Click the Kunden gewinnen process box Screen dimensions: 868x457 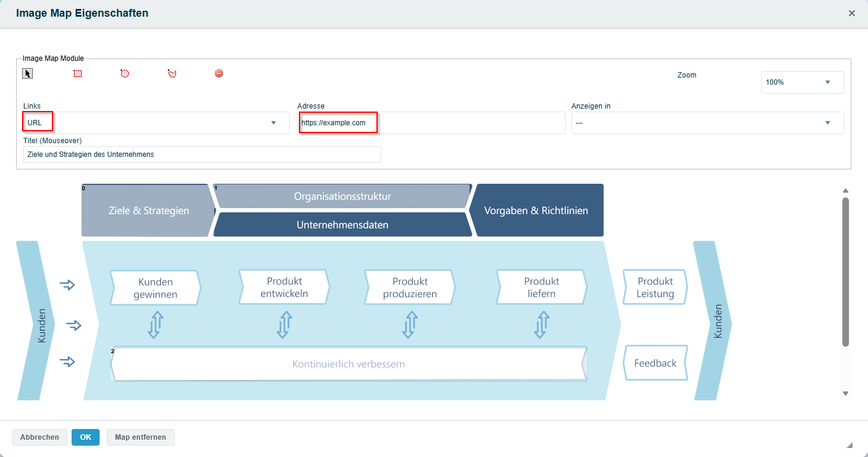[x=156, y=288]
